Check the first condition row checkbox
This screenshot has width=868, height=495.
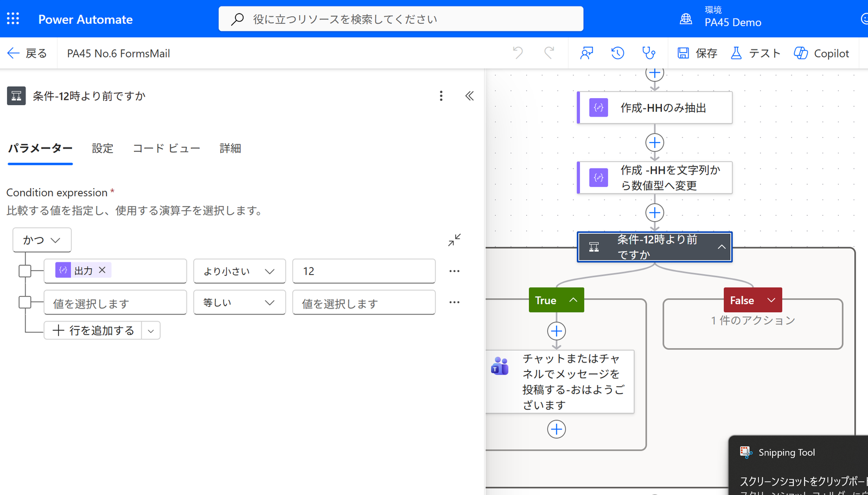point(25,271)
